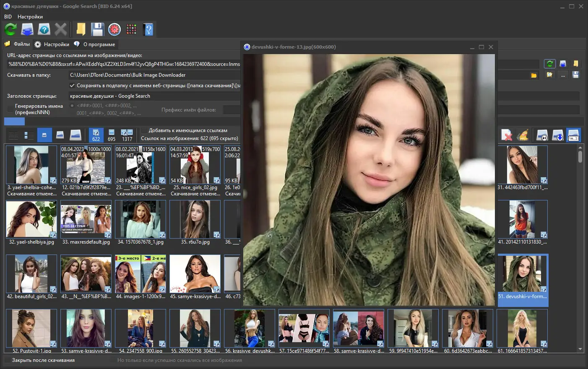Click the delete file red X icon
Image resolution: width=588 pixels, height=369 pixels.
(507, 135)
